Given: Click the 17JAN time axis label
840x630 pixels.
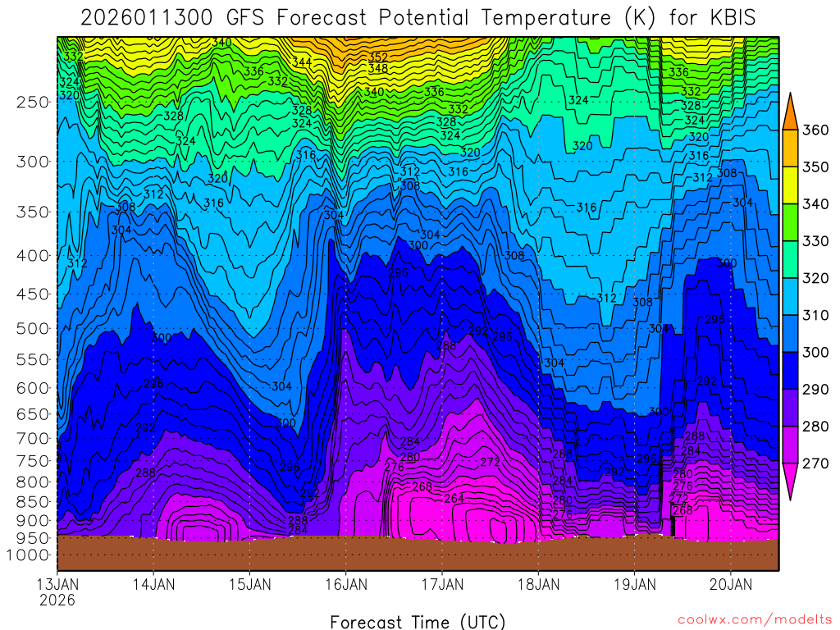Looking at the screenshot, I should [442, 584].
